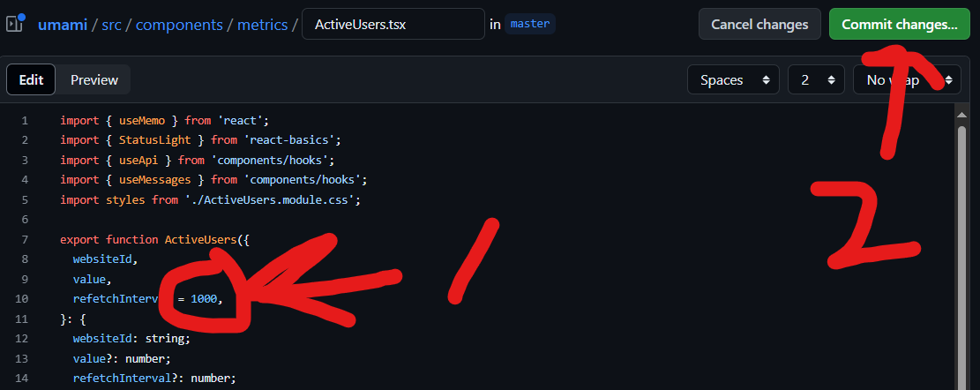Screen dimensions: 980x390
Task: Click line number 14 in the gutter
Action: (x=21, y=379)
